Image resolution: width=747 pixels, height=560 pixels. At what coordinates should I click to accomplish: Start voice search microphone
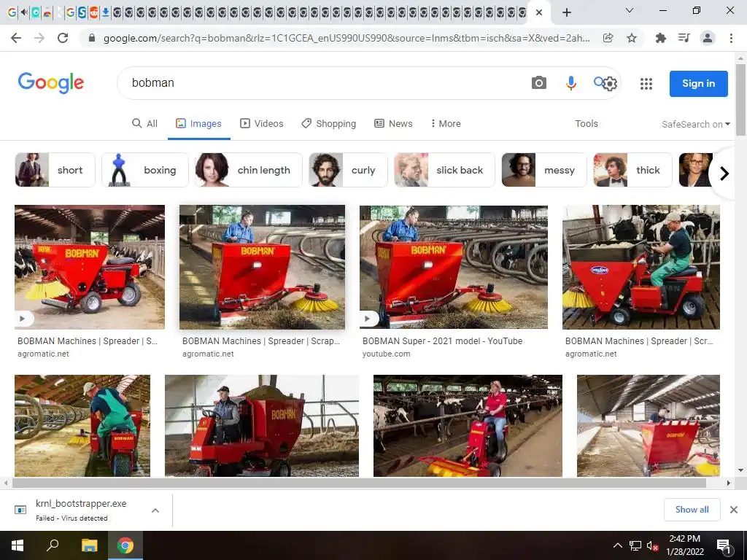tap(570, 83)
